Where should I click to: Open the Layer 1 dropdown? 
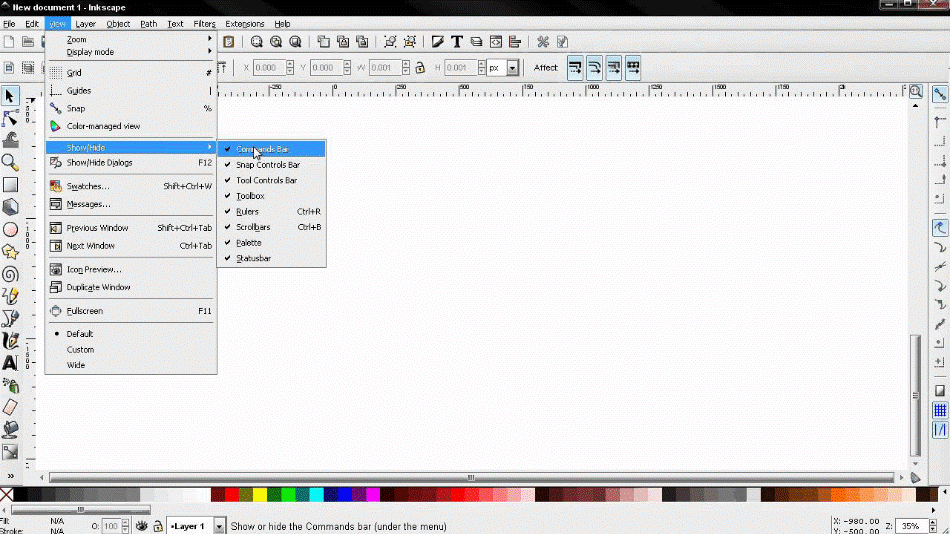point(219,526)
